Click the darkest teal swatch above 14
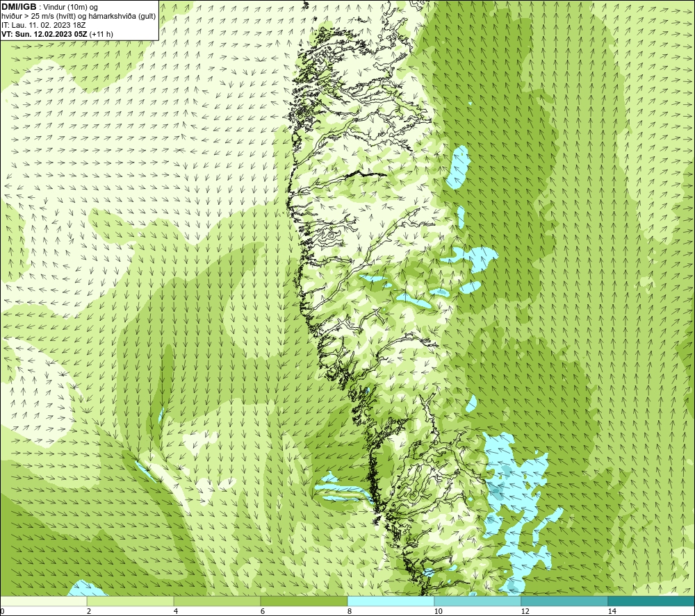The image size is (695, 616). click(x=651, y=601)
